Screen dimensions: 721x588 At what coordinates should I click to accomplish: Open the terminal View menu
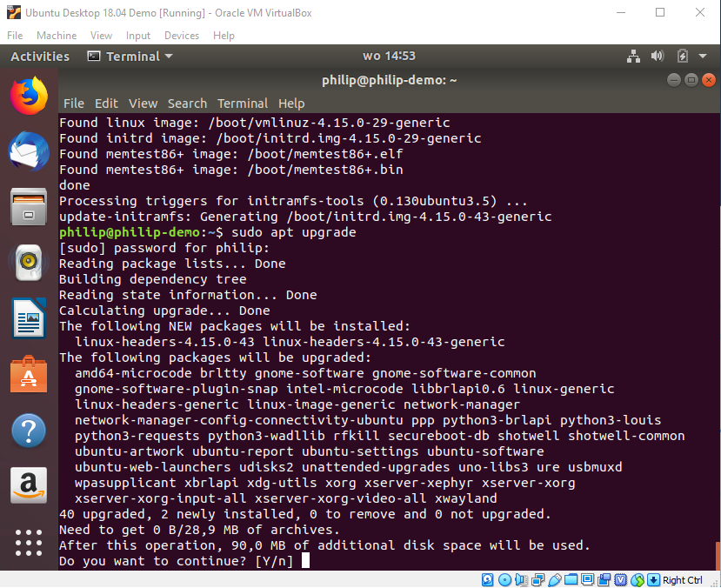coord(143,104)
